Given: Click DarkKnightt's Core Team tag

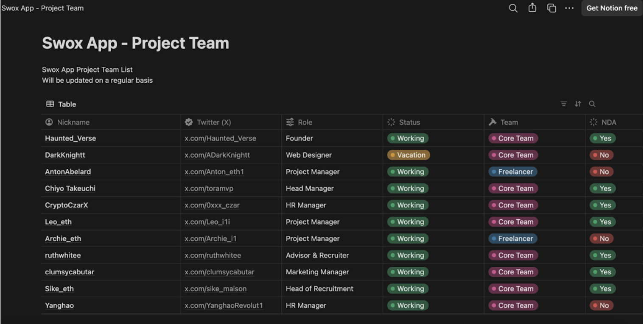Looking at the screenshot, I should point(513,155).
